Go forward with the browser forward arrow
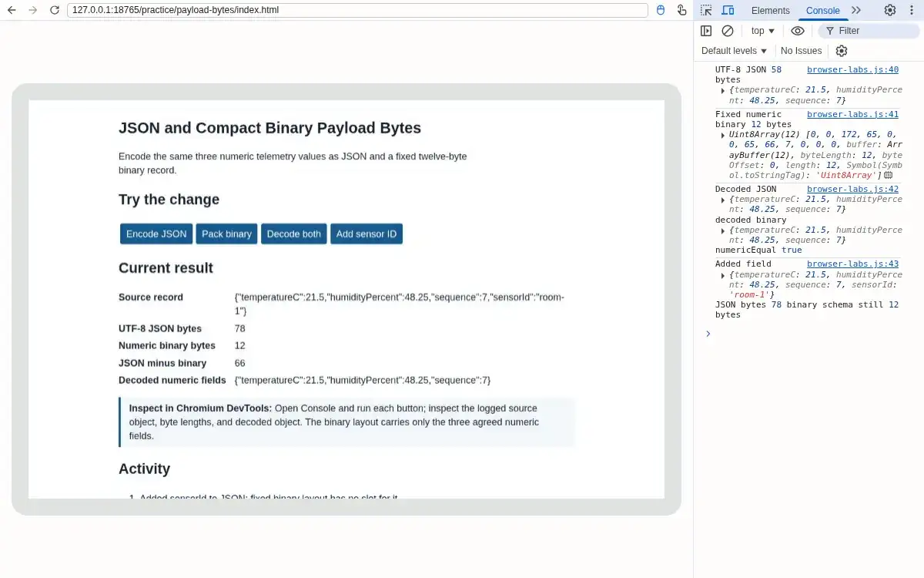The height and width of the screenshot is (578, 924). pyautogui.click(x=32, y=11)
